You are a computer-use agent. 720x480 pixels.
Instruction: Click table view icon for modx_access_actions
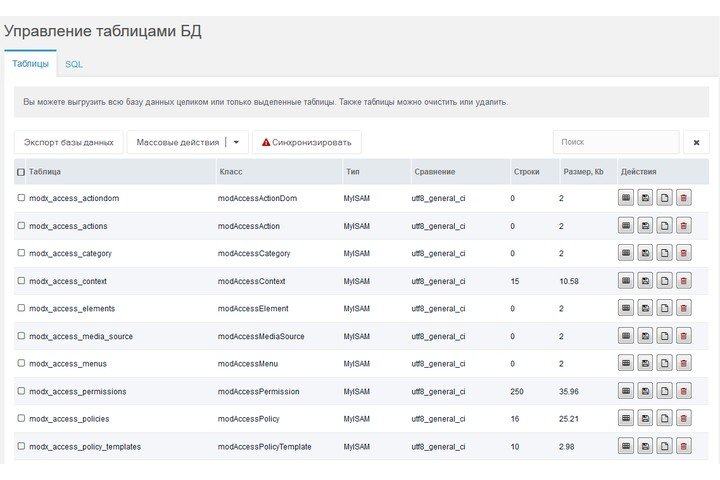(626, 226)
